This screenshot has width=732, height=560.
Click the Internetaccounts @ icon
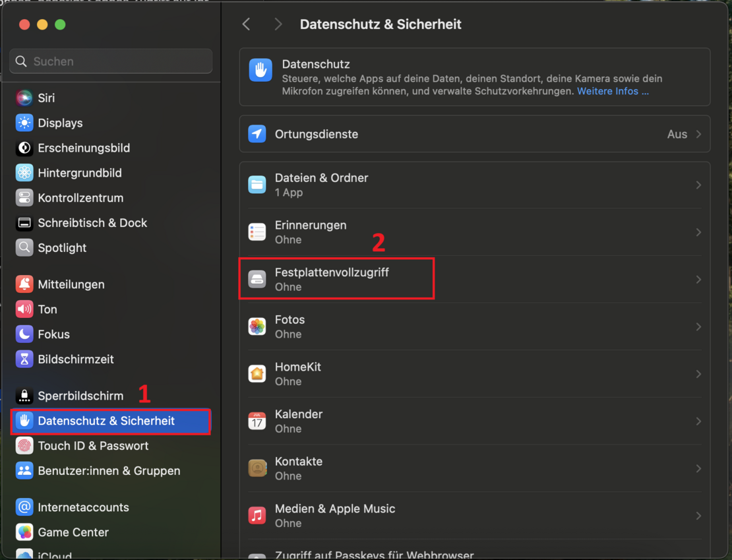coord(24,507)
